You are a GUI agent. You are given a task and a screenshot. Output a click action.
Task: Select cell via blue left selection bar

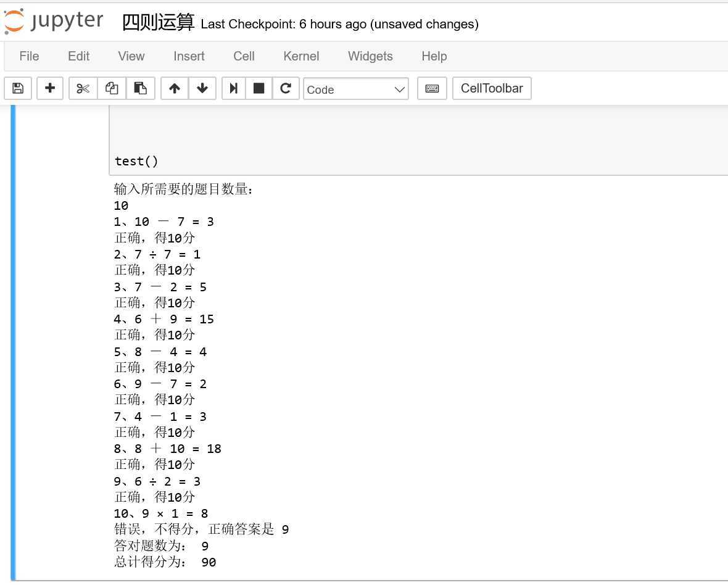(x=13, y=342)
